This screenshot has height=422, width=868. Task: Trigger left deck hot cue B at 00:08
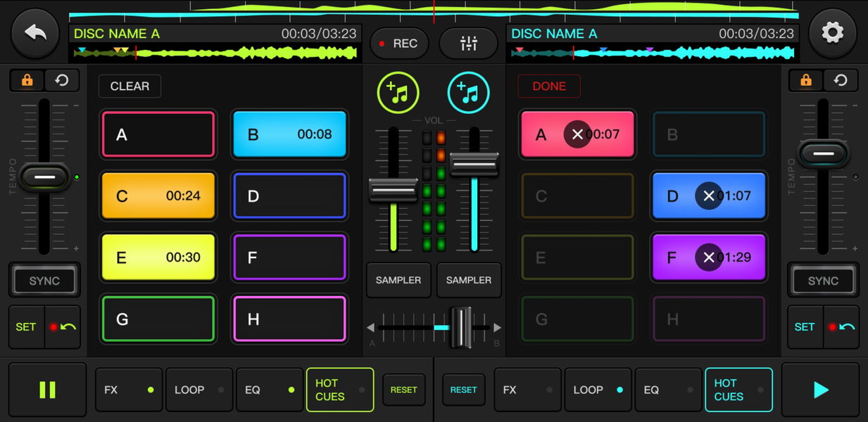(289, 134)
